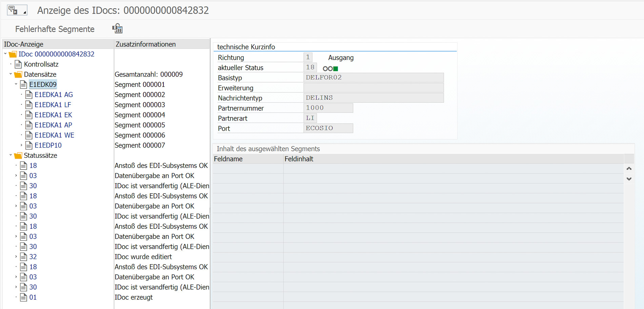Click the Datensätze folder icon
The image size is (644, 309).
coord(18,75)
